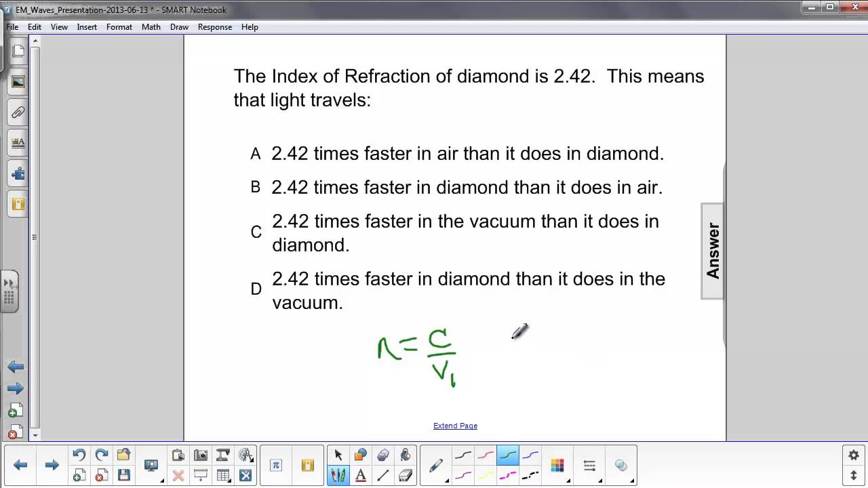Select the yellow pen line style
Viewport: 868px width, 488px height.
pos(486,476)
